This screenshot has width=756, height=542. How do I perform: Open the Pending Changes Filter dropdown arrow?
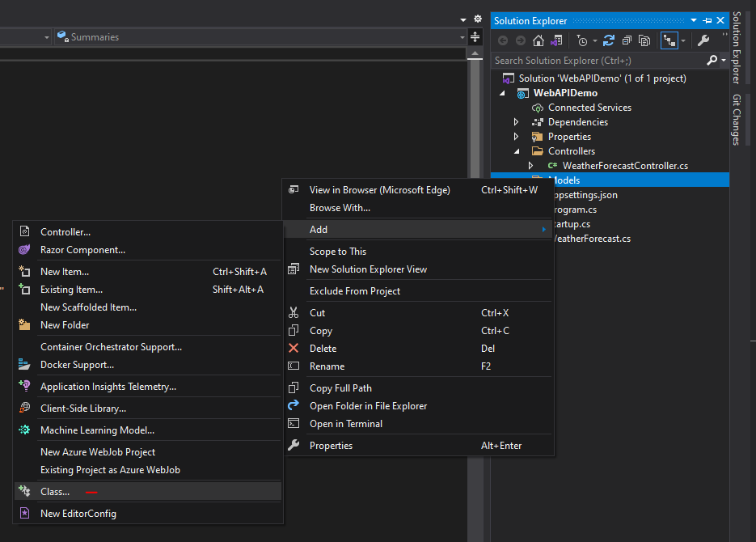[x=595, y=41]
